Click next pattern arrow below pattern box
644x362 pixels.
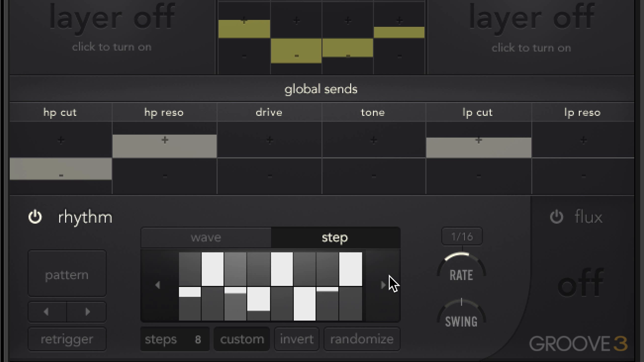pos(87,312)
